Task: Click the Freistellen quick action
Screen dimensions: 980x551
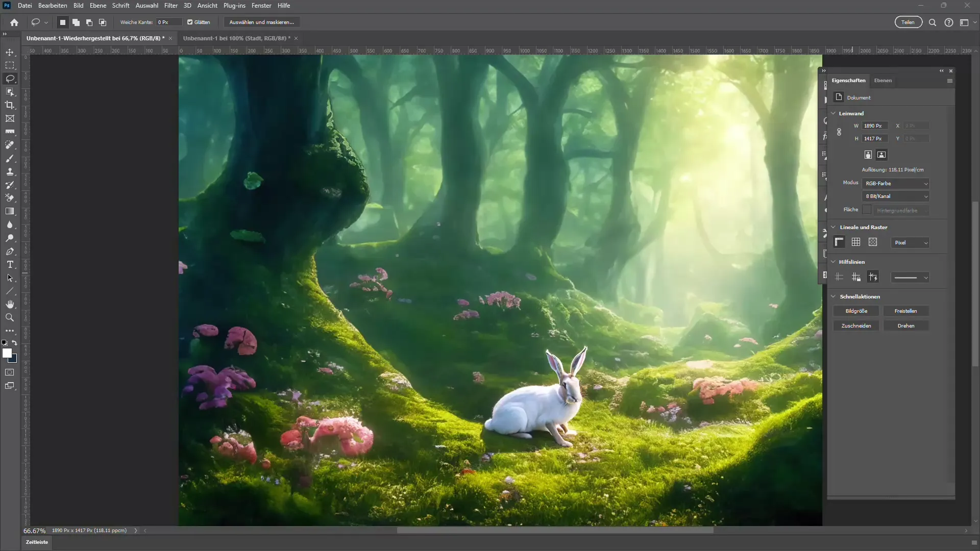Action: point(906,311)
